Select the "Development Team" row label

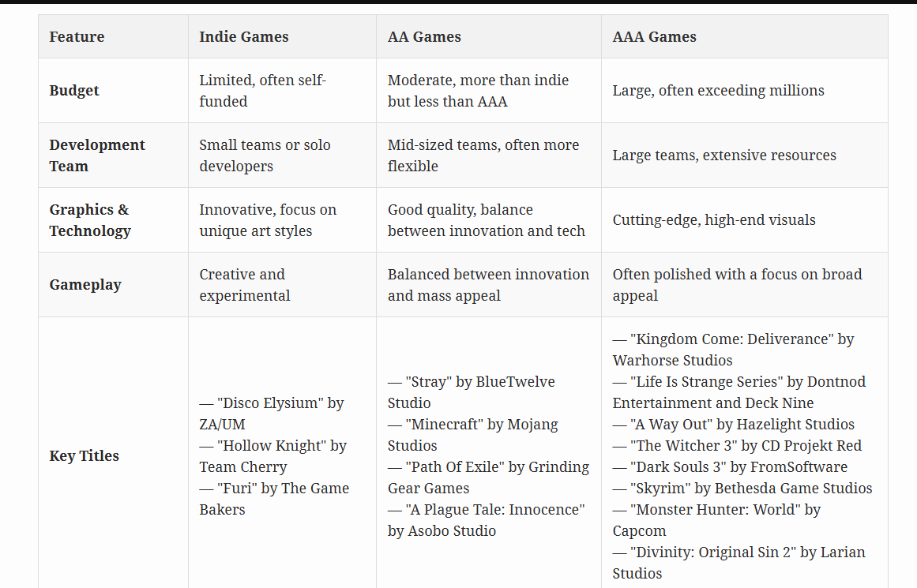click(x=96, y=155)
